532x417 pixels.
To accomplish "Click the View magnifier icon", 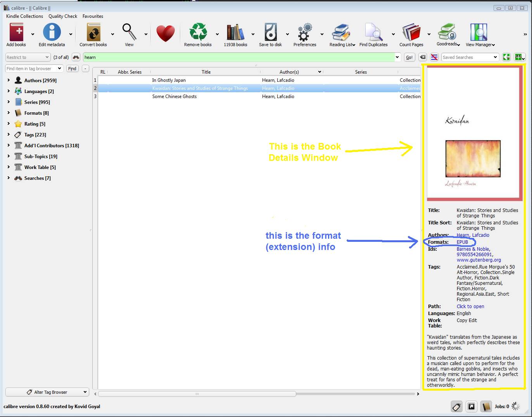I will pos(129,32).
